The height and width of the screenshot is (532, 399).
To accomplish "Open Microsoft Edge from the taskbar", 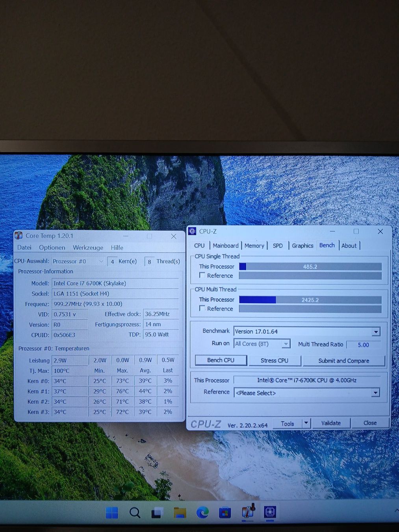I will click(x=202, y=513).
